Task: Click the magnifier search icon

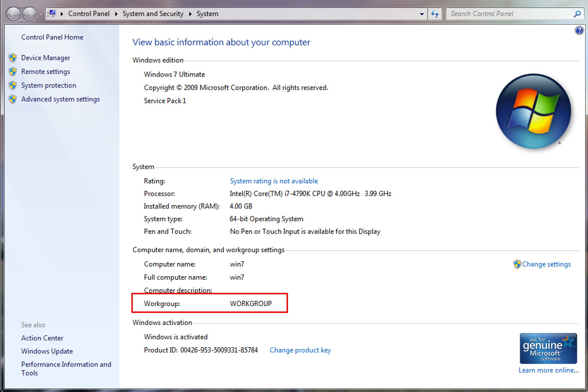Action: pos(577,14)
